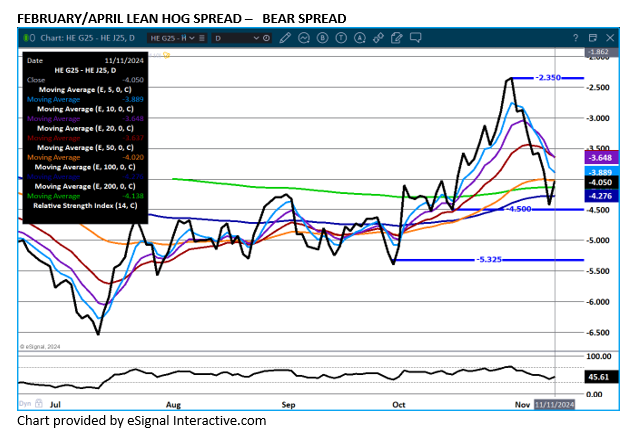Click the chart title 'Chart: HE G25 - HE J25, D'
The width and height of the screenshot is (634, 443).
pos(83,37)
